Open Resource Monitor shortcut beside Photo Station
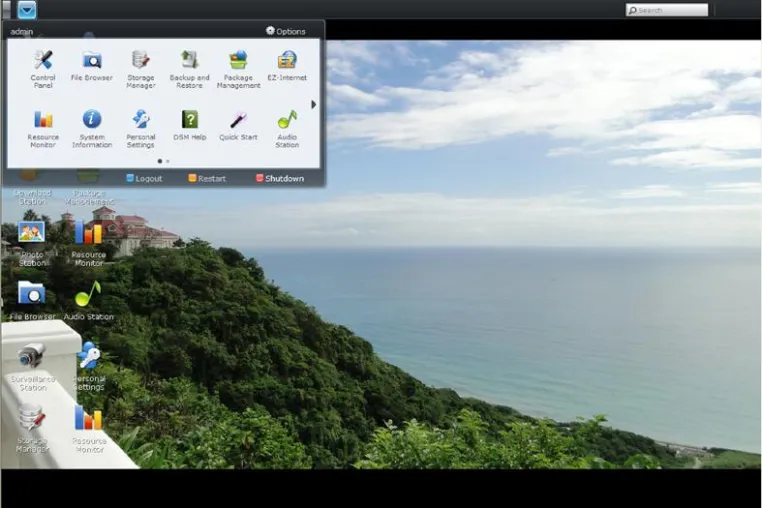This screenshot has width=762, height=508. point(88,243)
